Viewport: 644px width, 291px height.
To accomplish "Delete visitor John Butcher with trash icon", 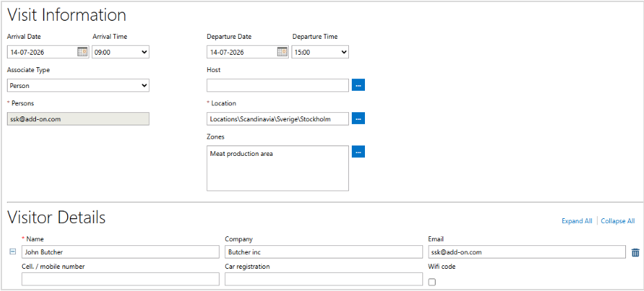I will point(636,252).
